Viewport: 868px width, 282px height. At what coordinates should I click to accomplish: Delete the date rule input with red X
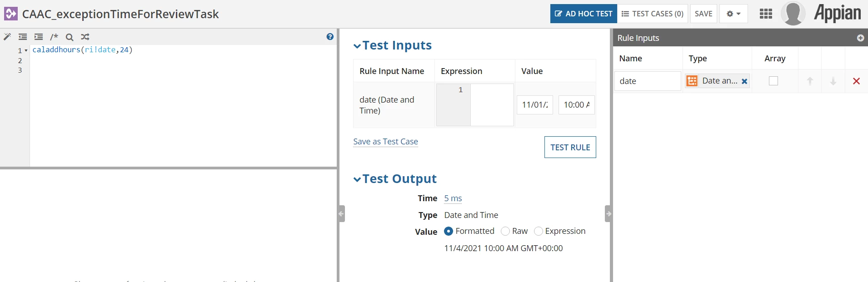856,81
